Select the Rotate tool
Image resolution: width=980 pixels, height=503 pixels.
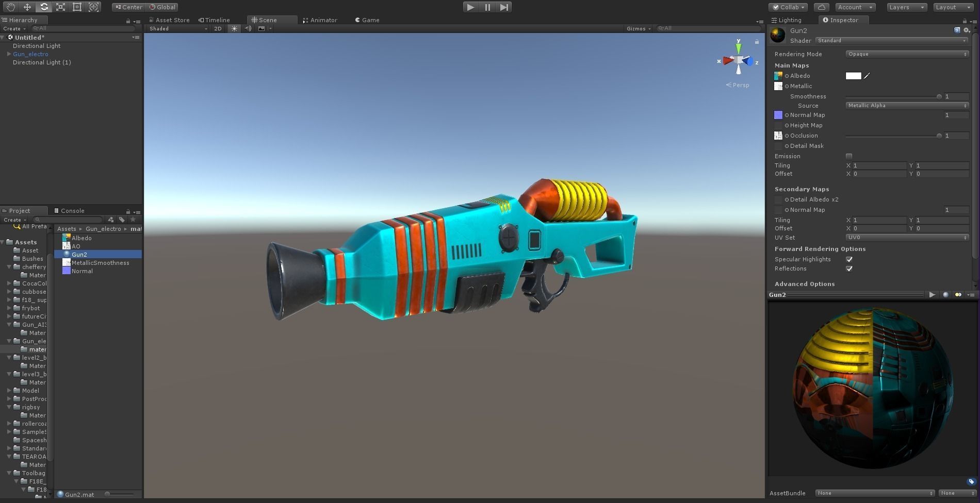point(44,7)
